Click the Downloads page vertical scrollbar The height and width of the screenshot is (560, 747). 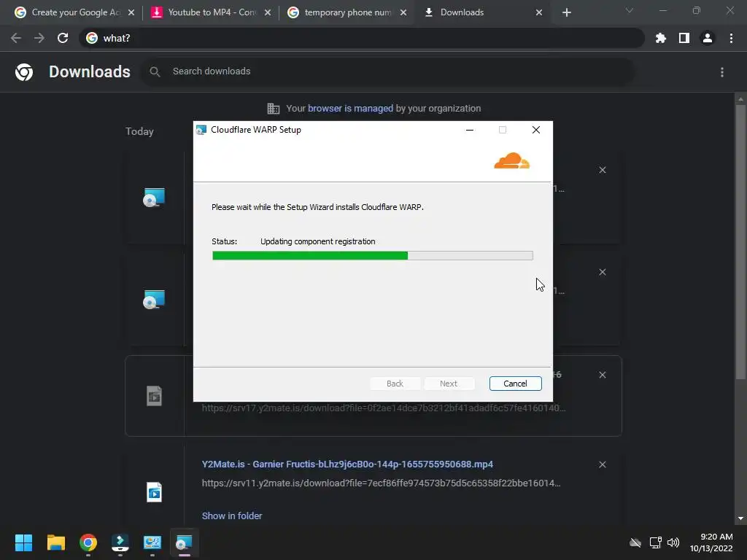[740, 242]
